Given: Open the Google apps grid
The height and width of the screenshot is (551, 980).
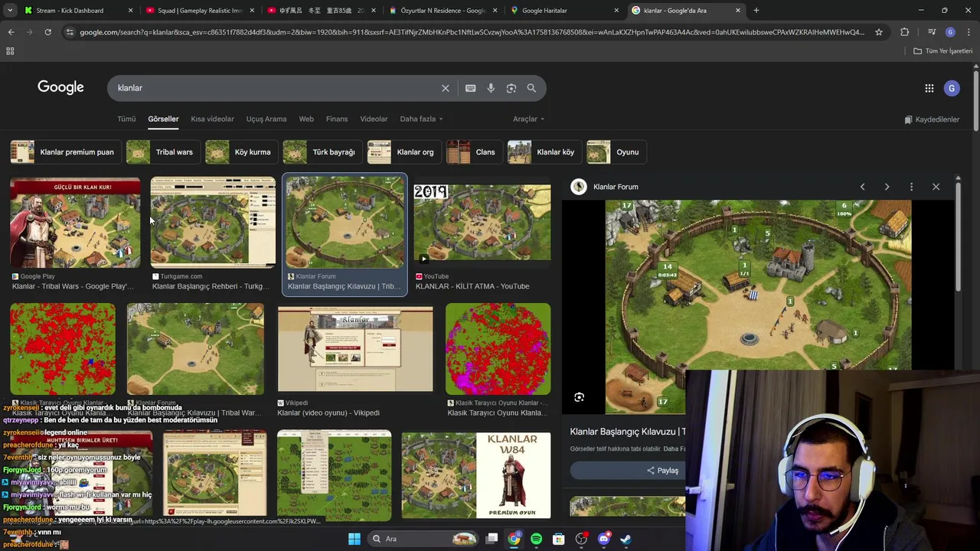Looking at the screenshot, I should point(929,88).
